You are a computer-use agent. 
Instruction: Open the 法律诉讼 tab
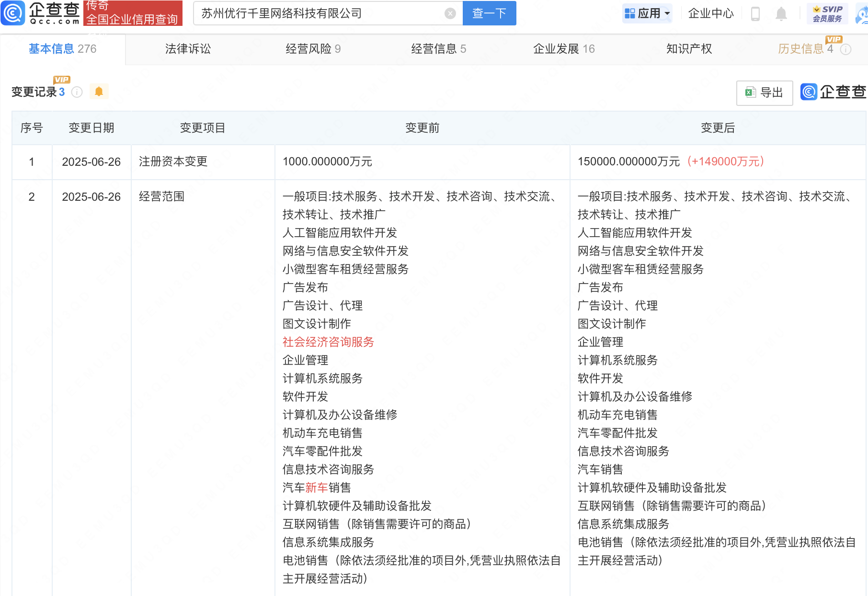tap(188, 49)
